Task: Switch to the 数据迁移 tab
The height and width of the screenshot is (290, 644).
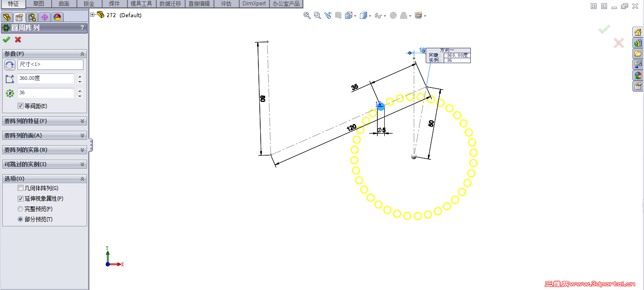Action: (170, 4)
